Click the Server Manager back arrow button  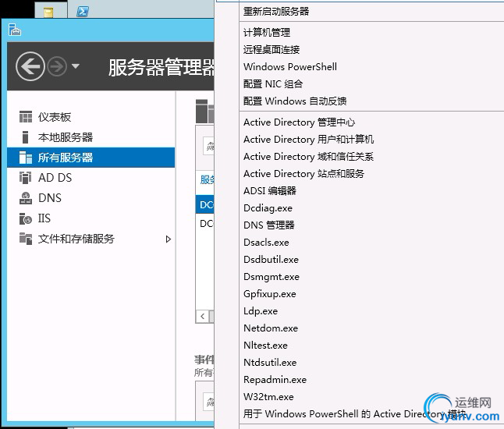[x=30, y=66]
